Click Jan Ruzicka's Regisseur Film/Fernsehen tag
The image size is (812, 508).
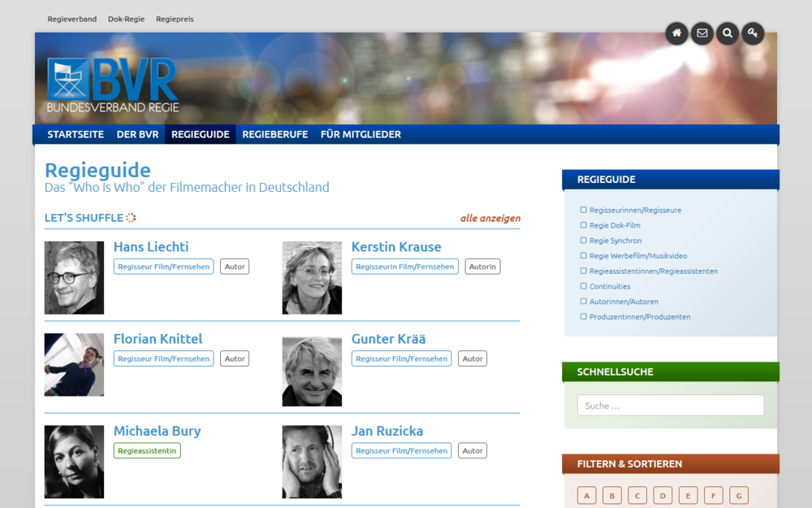pyautogui.click(x=401, y=450)
